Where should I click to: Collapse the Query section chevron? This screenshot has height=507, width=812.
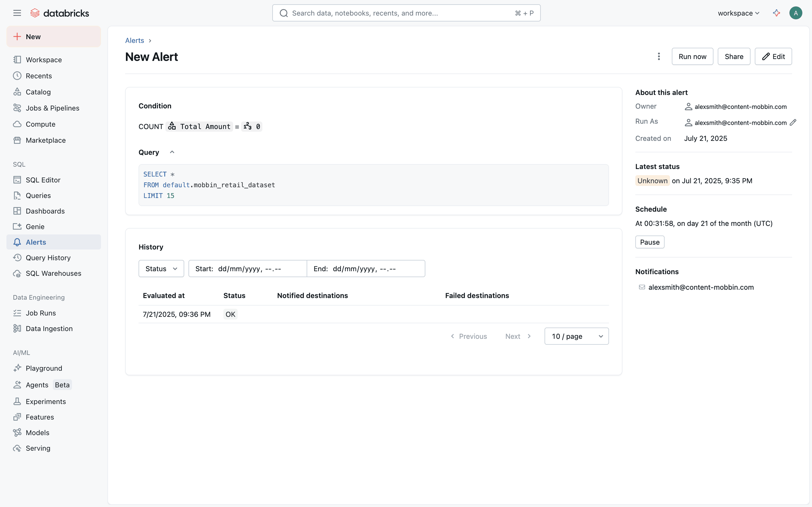[172, 152]
